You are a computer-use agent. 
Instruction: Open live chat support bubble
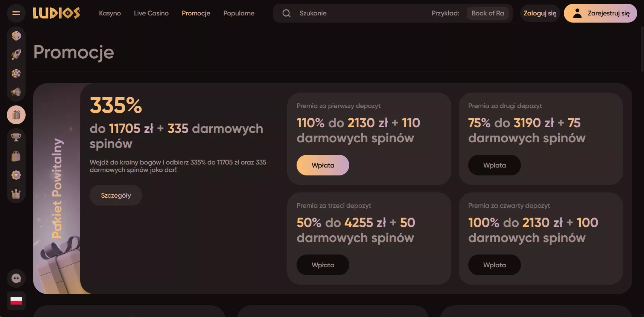pyautogui.click(x=16, y=278)
